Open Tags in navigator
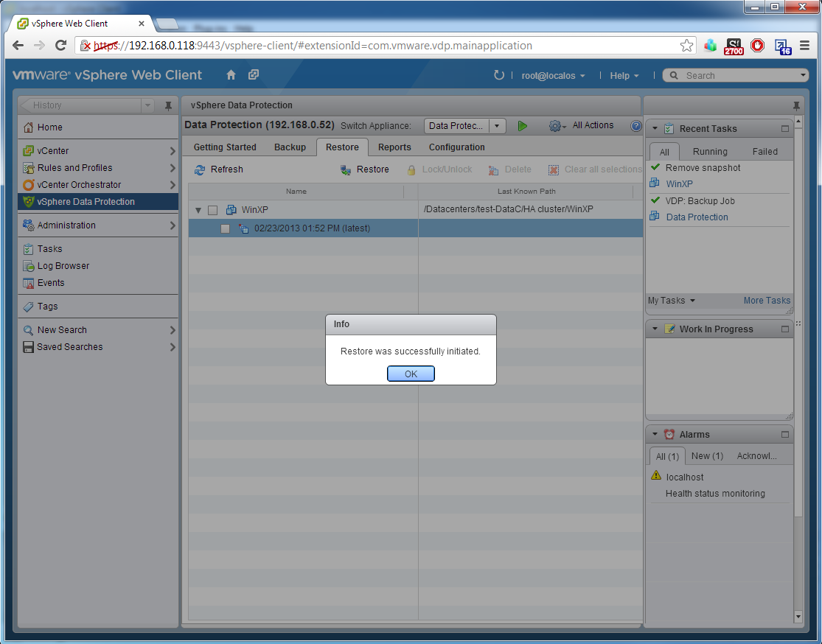 pos(98,306)
